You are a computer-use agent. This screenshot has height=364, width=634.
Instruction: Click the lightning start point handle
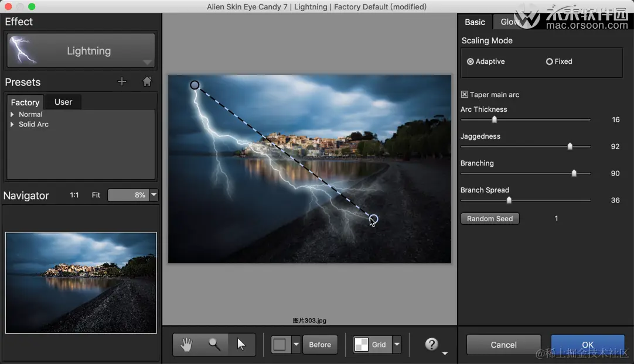coord(195,85)
